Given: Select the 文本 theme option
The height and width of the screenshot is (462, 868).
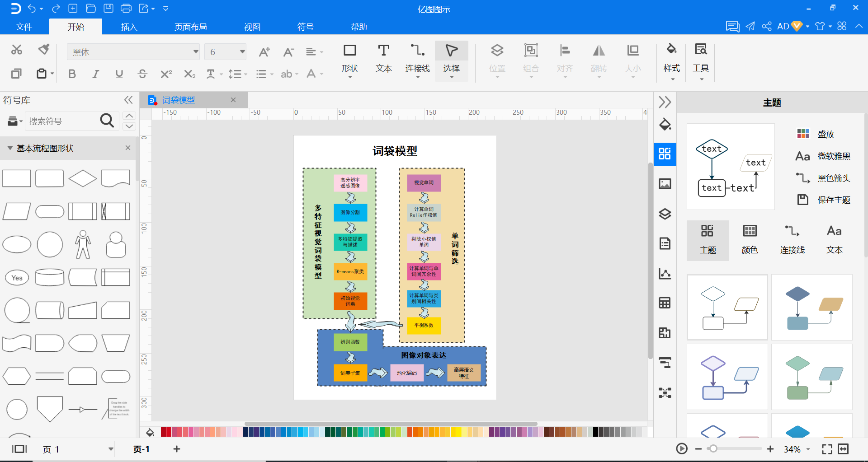Looking at the screenshot, I should pos(834,240).
